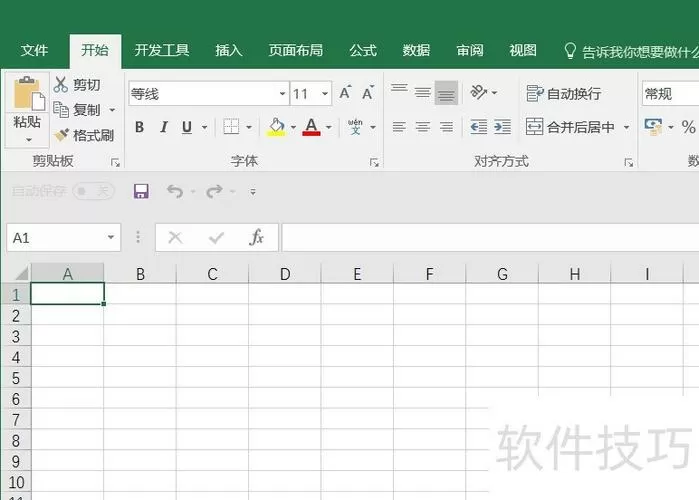Click the phonetic guide wén icon
The image size is (699, 500).
(x=355, y=127)
